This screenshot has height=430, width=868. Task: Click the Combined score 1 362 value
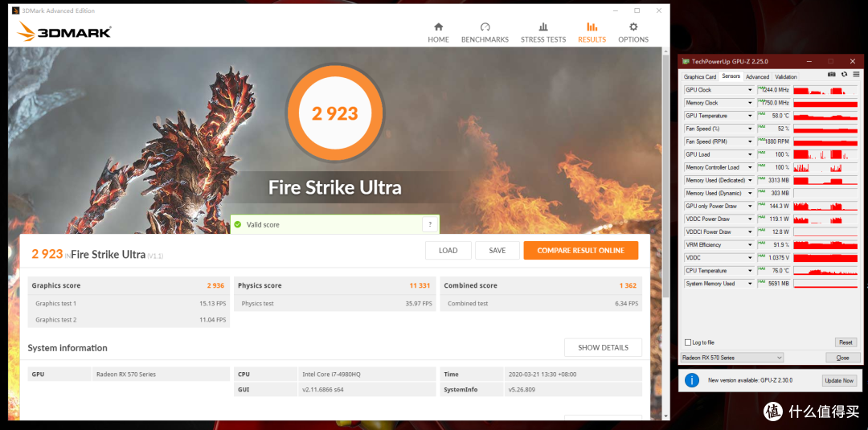(x=628, y=285)
